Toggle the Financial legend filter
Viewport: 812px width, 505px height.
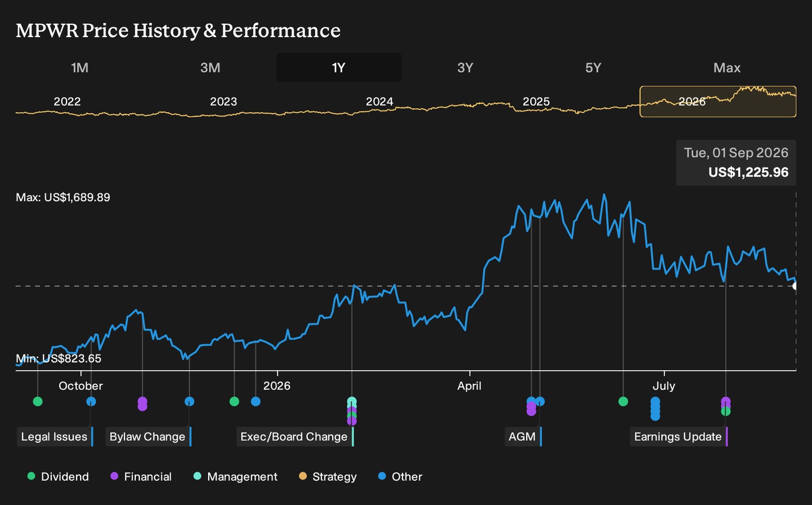141,477
